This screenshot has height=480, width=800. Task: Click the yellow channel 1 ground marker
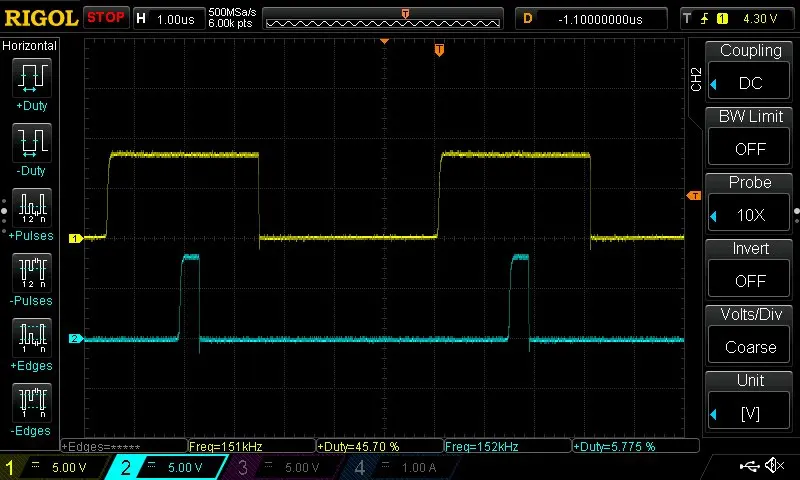tap(76, 238)
